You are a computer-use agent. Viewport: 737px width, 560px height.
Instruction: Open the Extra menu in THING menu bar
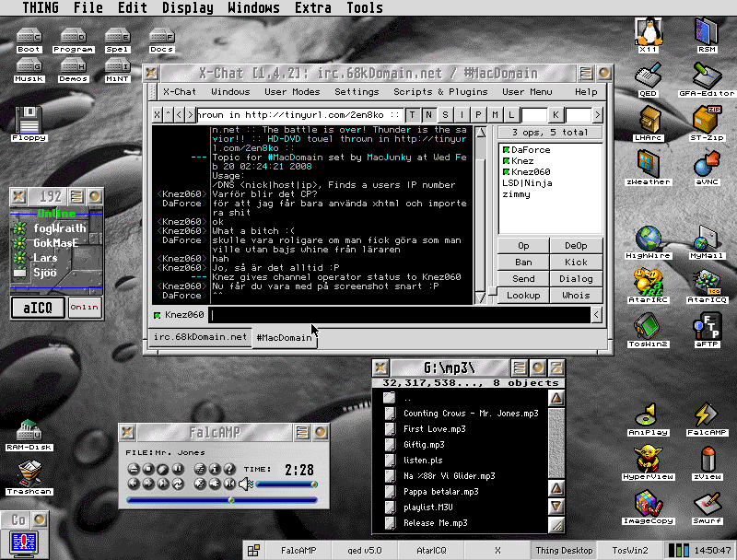coord(312,7)
